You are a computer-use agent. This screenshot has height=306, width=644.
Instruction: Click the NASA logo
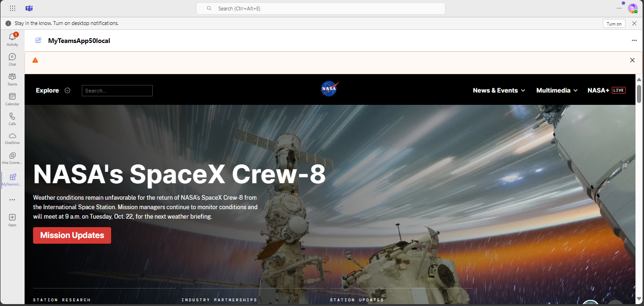(330, 89)
